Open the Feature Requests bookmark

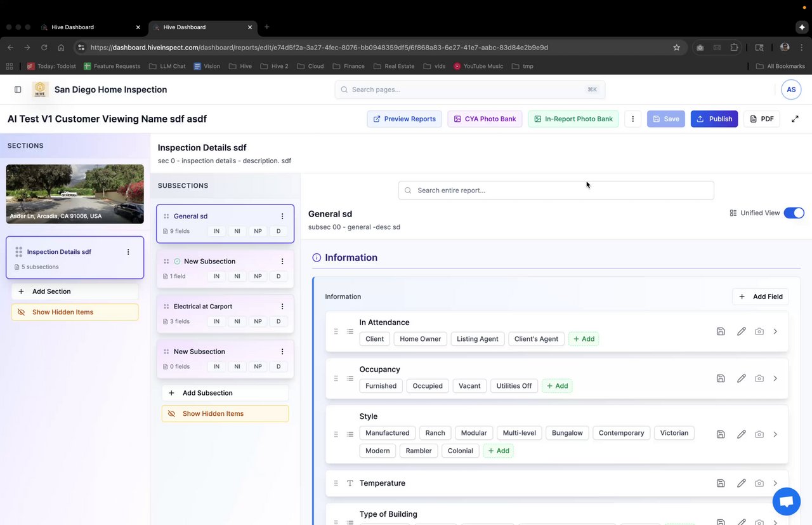click(112, 66)
